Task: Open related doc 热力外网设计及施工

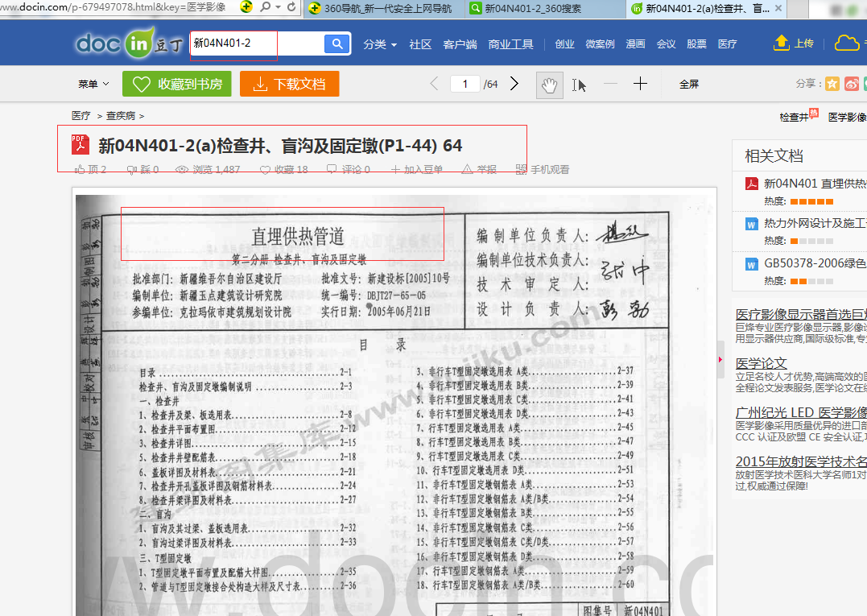Action: coord(815,223)
